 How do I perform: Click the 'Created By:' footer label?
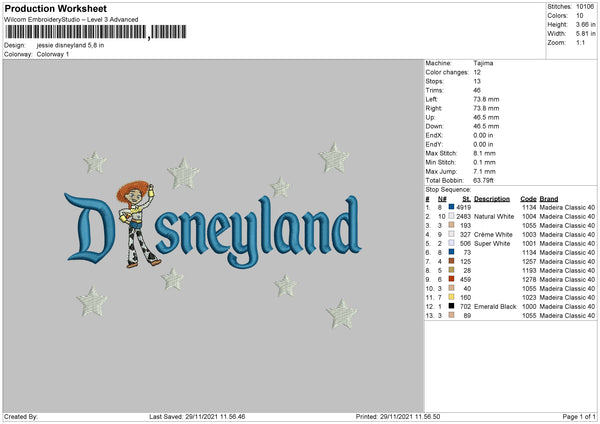[x=21, y=416]
